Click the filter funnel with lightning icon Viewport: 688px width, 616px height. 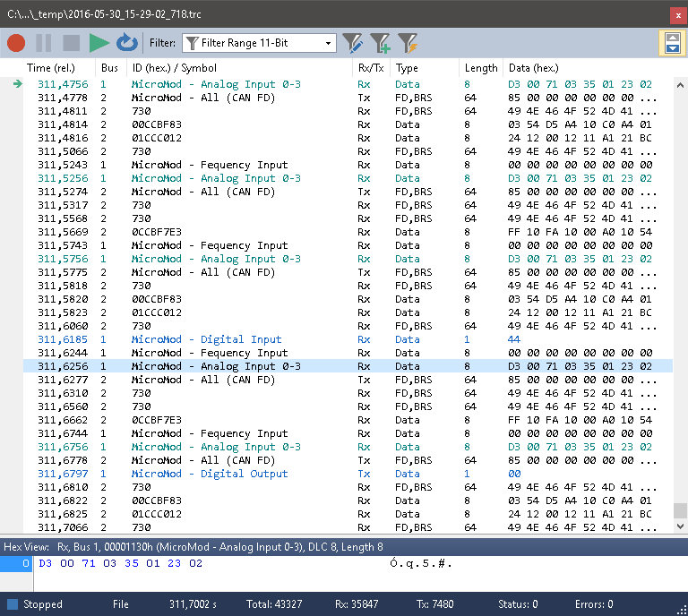point(408,43)
